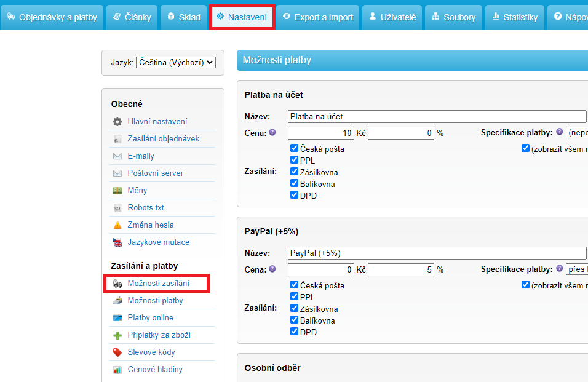This screenshot has width=588, height=382.
Task: Go to Možnosti zasílání in sidebar
Action: point(158,284)
